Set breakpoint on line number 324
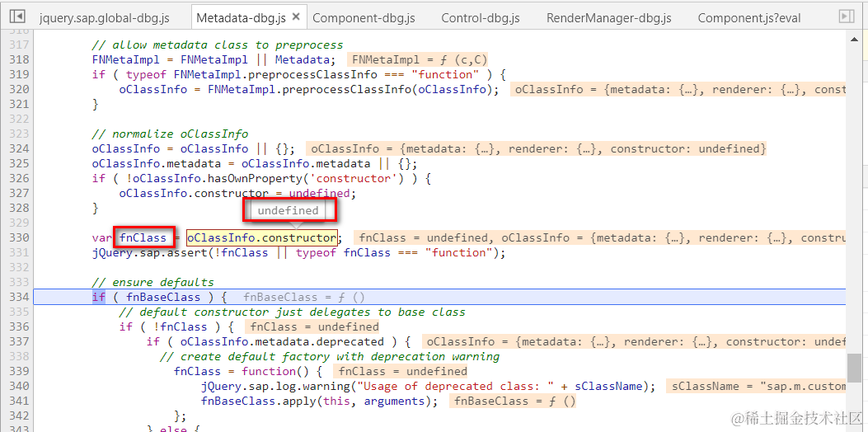This screenshot has height=432, width=868. click(20, 148)
